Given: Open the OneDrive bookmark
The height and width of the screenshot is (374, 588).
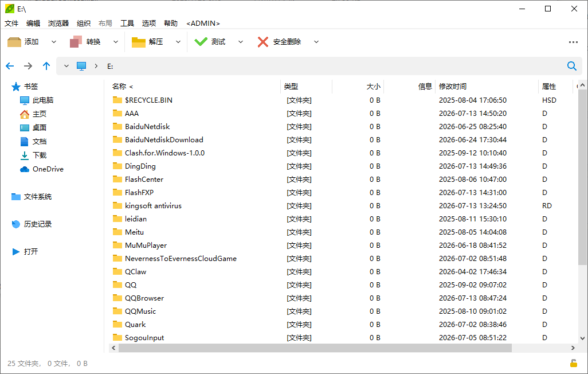Looking at the screenshot, I should (42, 169).
